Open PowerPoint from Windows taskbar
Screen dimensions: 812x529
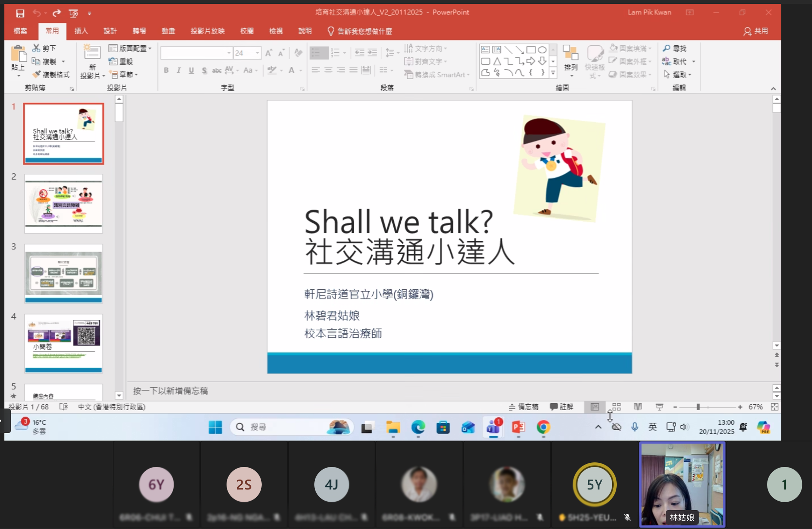tap(518, 427)
